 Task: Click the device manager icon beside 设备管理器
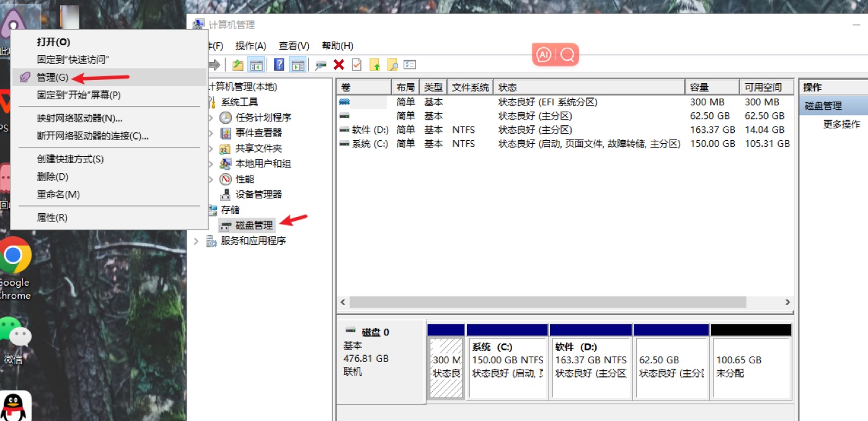pos(226,194)
